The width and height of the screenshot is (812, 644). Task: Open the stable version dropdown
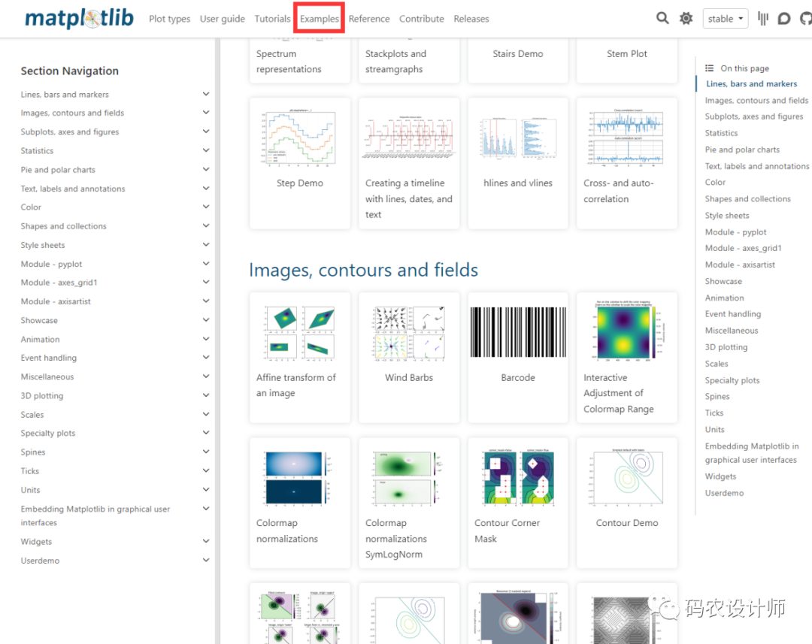(x=725, y=19)
